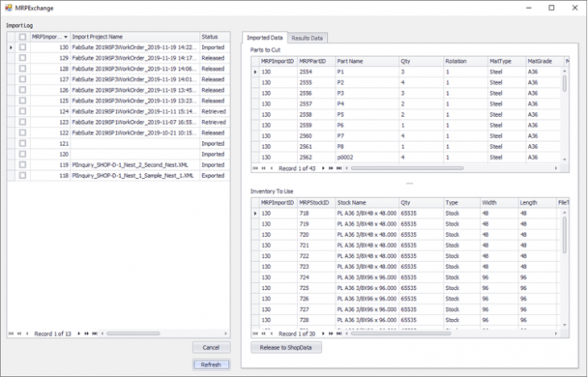Viewport: 588px width, 377px height.
Task: Go to first record in Inventory To Use navigator
Action: click(256, 333)
